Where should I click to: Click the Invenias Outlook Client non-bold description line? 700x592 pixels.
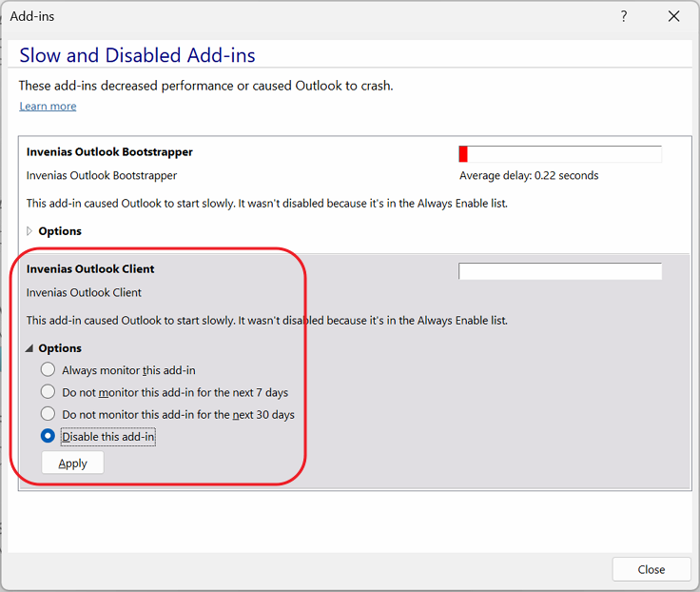click(84, 292)
